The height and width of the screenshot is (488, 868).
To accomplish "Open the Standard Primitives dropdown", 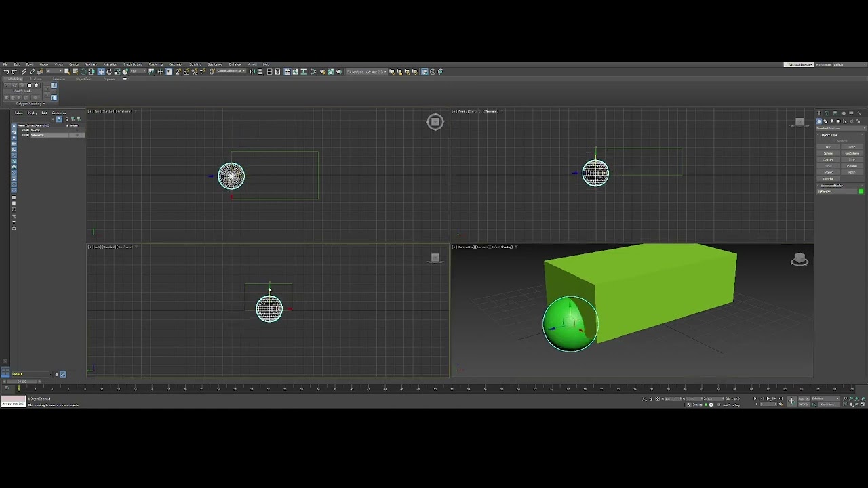I will coord(840,128).
